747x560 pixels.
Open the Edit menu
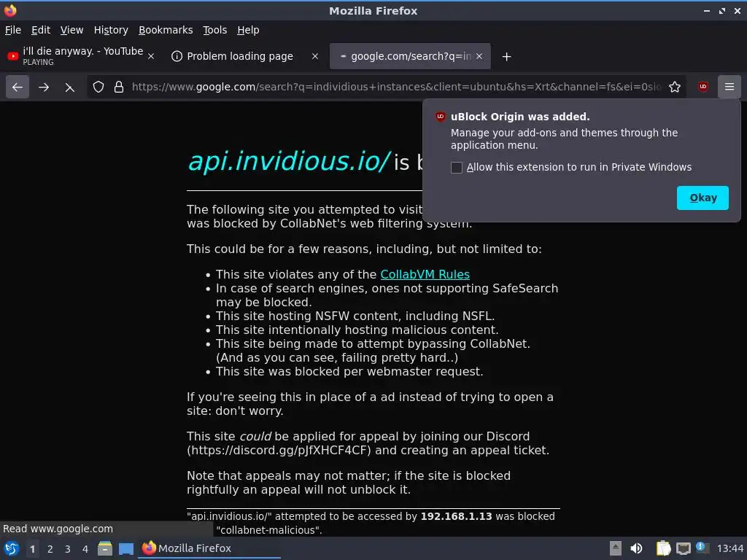coord(41,30)
